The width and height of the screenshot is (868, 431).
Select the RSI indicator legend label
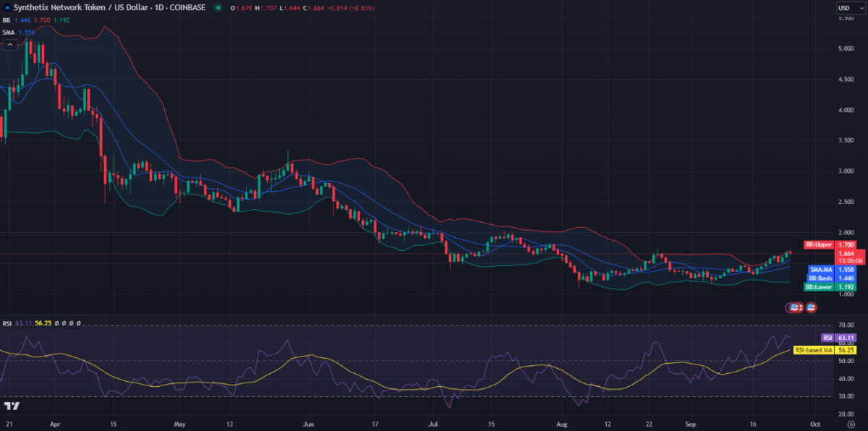[x=7, y=323]
